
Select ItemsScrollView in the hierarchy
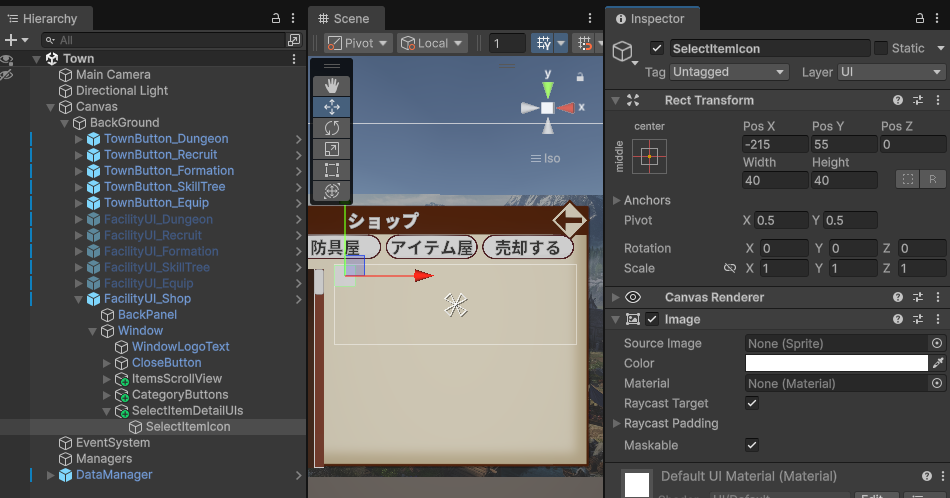[x=176, y=379]
